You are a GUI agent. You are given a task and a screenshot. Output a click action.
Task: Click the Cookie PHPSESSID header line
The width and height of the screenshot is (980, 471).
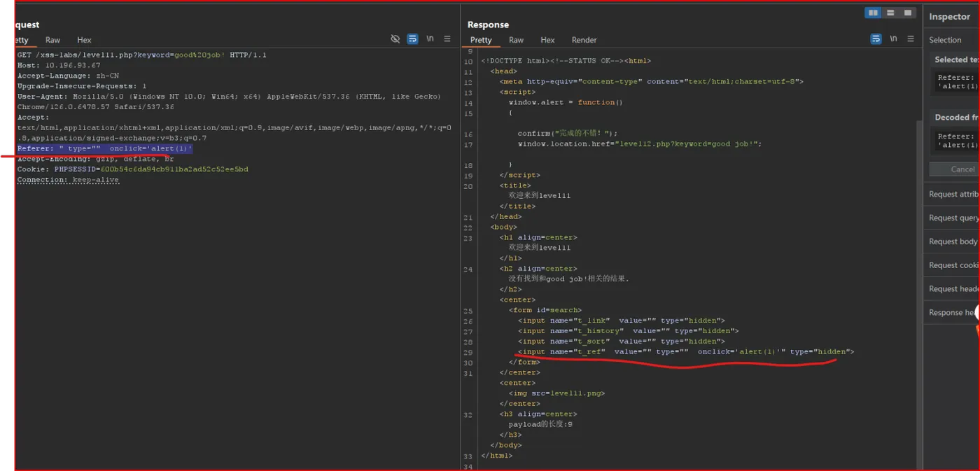click(x=132, y=169)
